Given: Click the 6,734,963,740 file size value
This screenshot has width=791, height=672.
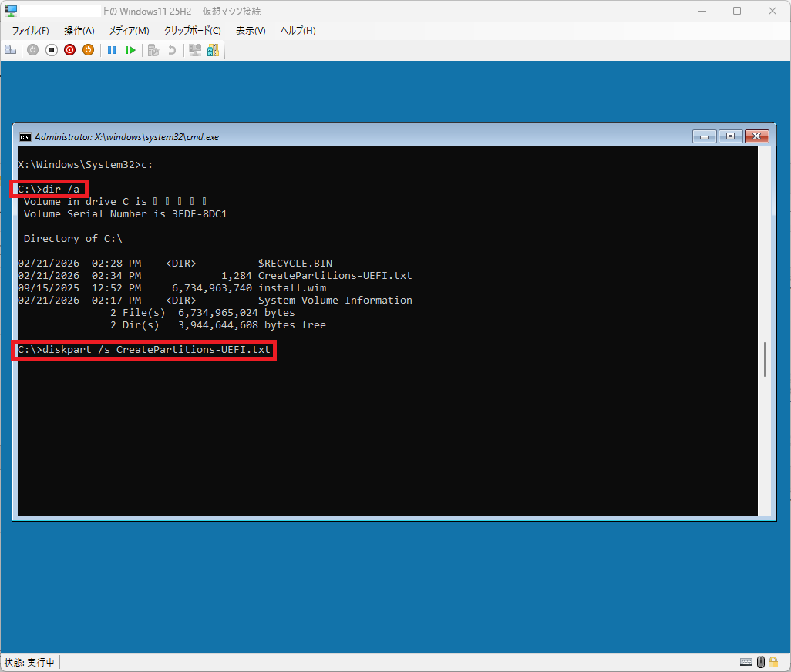Looking at the screenshot, I should (x=212, y=288).
